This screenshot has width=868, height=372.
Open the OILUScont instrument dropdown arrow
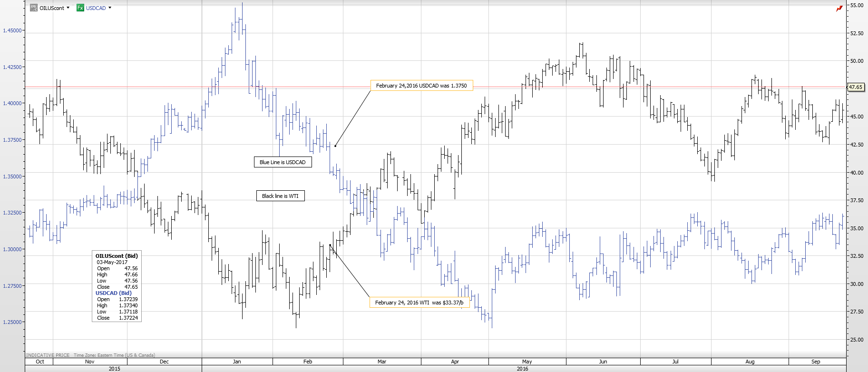point(68,8)
